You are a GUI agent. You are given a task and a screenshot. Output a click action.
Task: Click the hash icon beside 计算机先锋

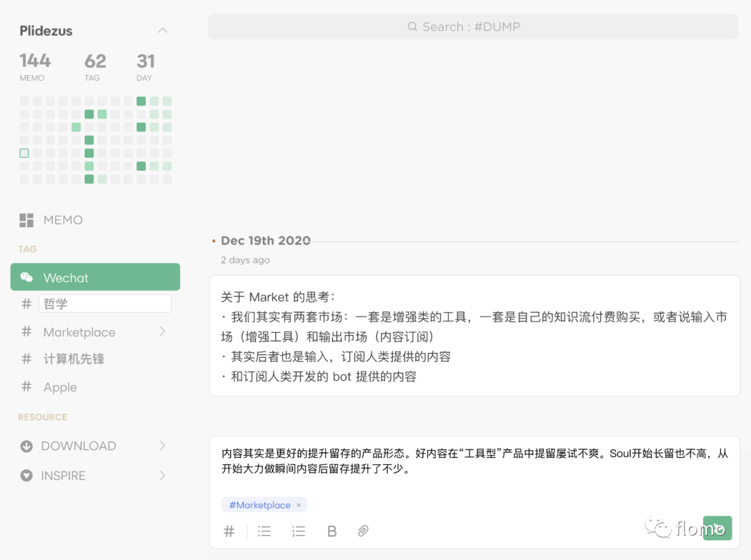pyautogui.click(x=26, y=359)
